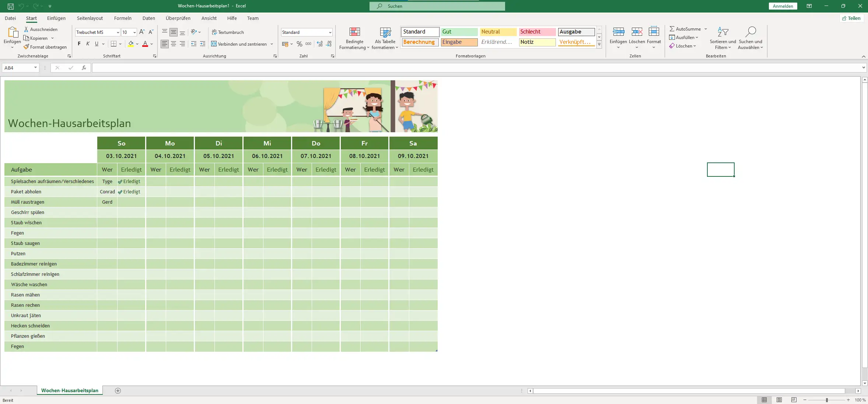The width and height of the screenshot is (868, 404).
Task: Open the font name dropdown
Action: (x=118, y=32)
